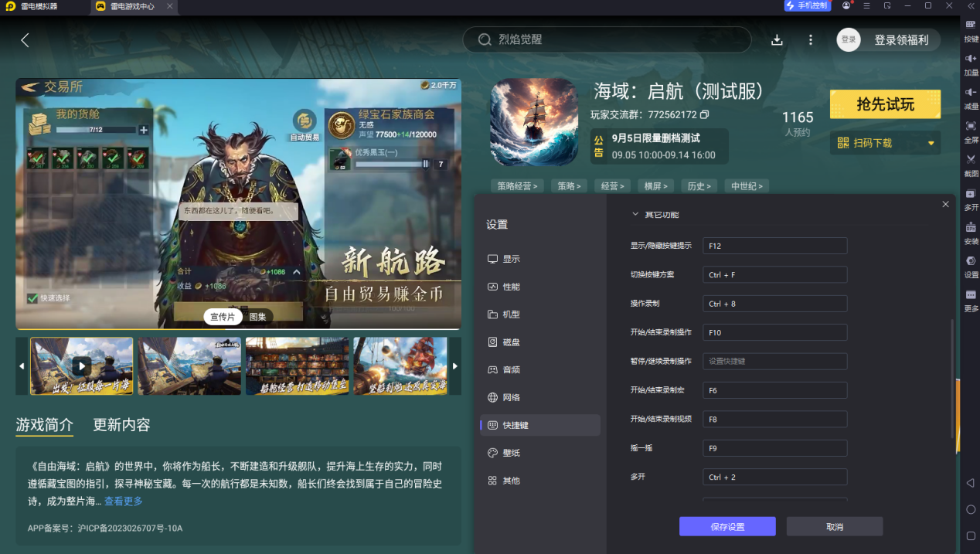The width and height of the screenshot is (980, 554).
Task: Open 机型 settings category
Action: [x=540, y=314]
